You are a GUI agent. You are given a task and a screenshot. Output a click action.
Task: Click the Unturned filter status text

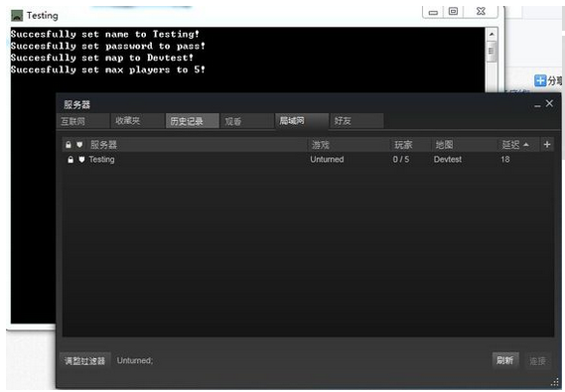(135, 360)
